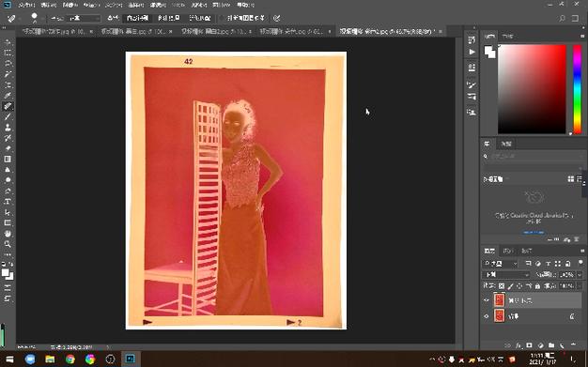Select the Quick Selection tool

click(8, 74)
